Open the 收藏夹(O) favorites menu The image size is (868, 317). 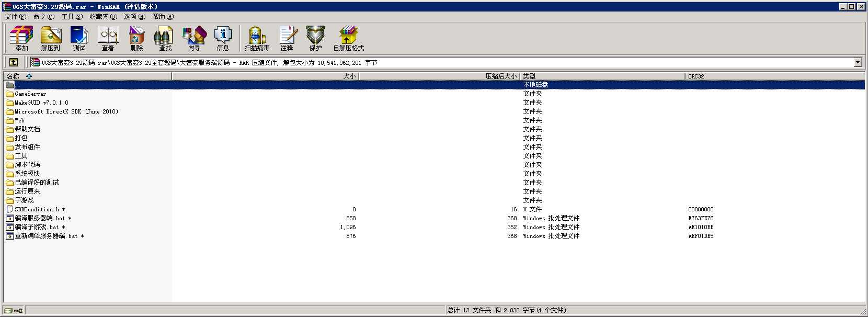click(x=104, y=17)
